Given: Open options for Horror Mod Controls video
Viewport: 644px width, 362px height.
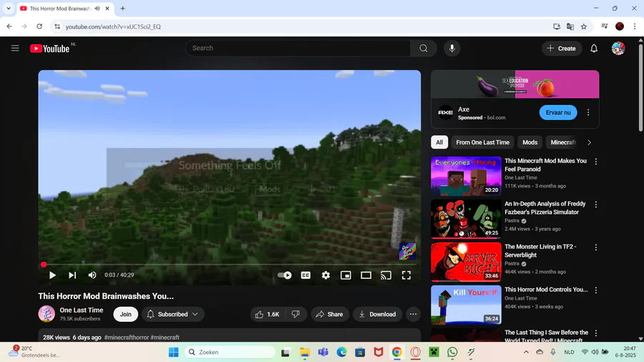Looking at the screenshot, I should point(596,290).
